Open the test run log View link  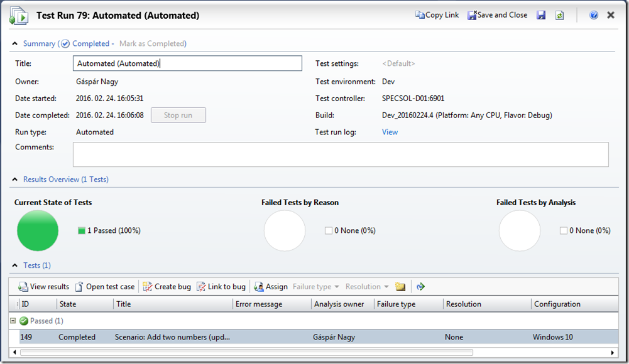point(390,132)
